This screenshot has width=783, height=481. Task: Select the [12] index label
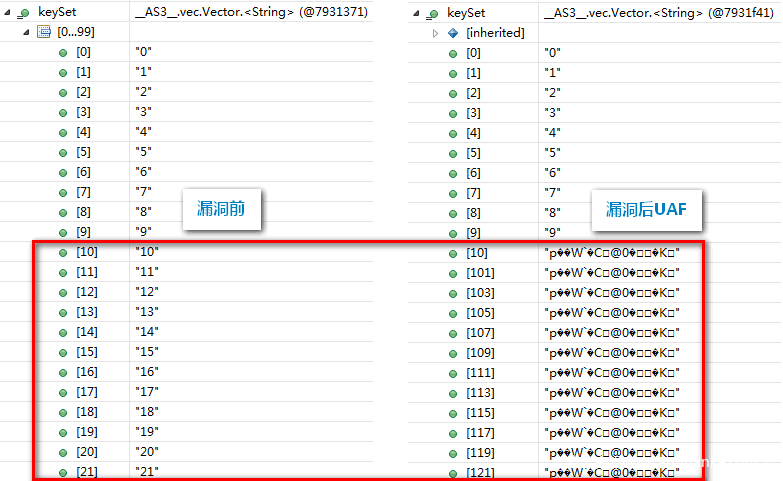coord(87,292)
